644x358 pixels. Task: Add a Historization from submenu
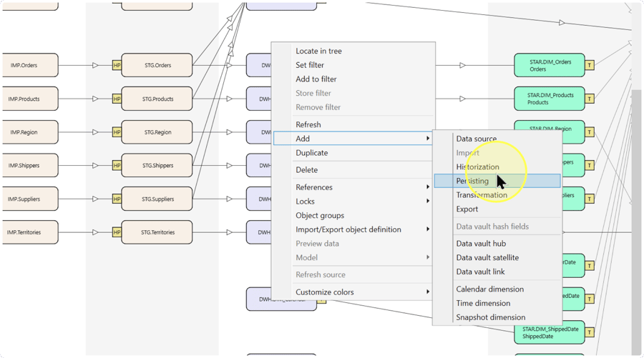click(x=497, y=167)
